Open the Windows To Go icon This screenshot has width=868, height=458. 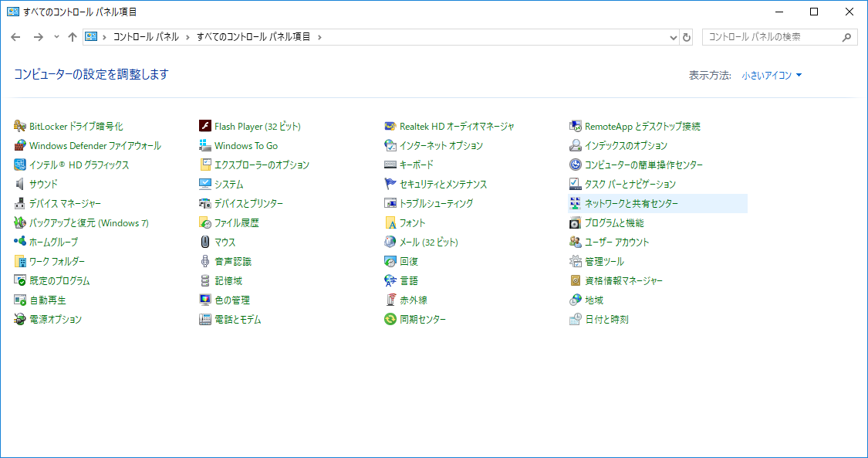coord(205,146)
